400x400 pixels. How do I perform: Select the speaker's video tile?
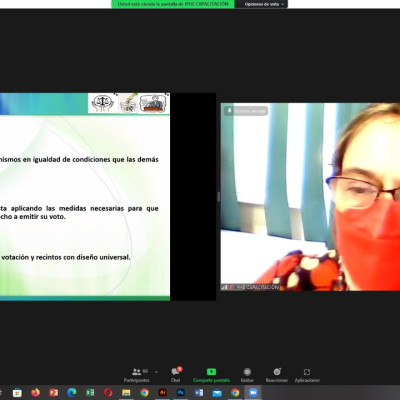(310, 197)
